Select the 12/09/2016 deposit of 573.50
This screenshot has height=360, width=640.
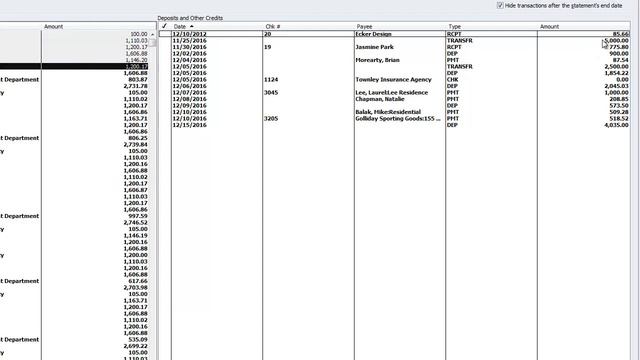coord(394,106)
